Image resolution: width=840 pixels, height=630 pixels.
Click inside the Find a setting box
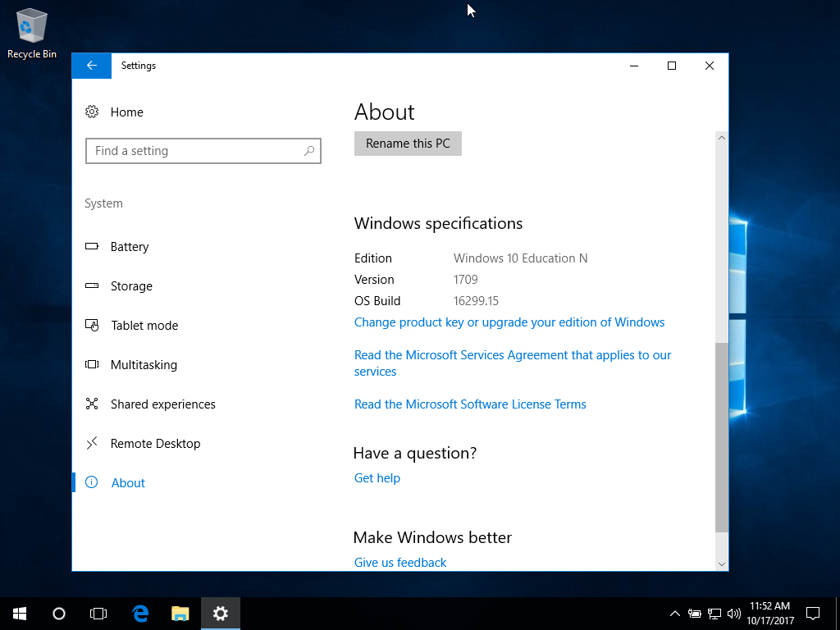(x=193, y=151)
